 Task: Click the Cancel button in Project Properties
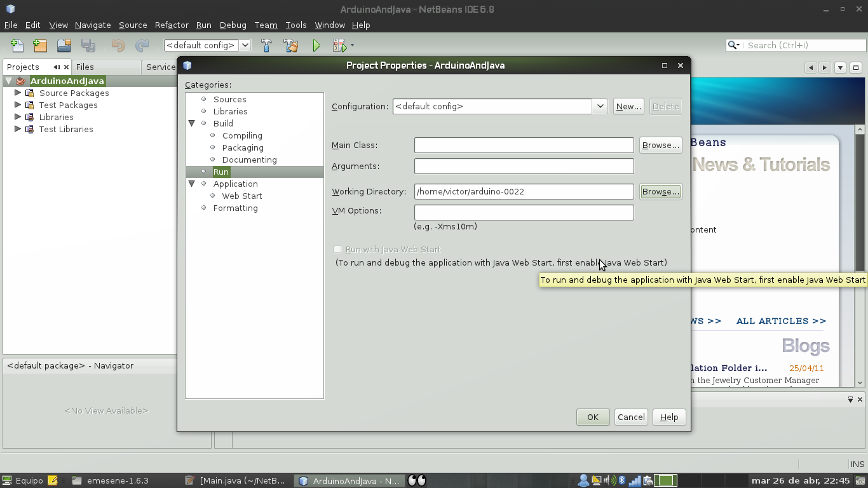pos(631,417)
